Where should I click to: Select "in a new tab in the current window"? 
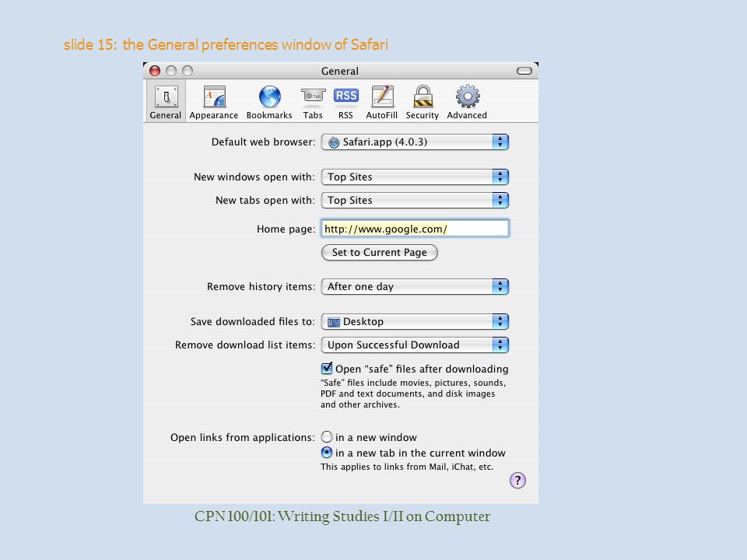[326, 453]
